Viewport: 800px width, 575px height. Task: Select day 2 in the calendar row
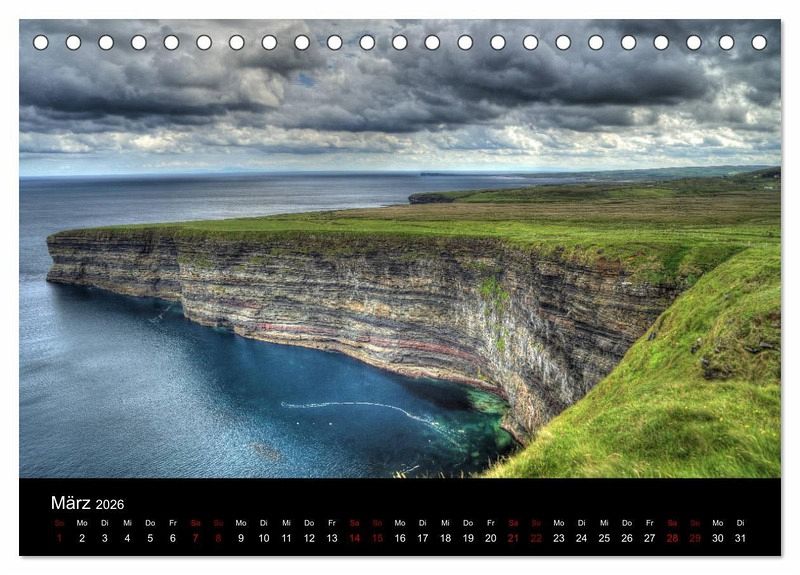pyautogui.click(x=82, y=538)
